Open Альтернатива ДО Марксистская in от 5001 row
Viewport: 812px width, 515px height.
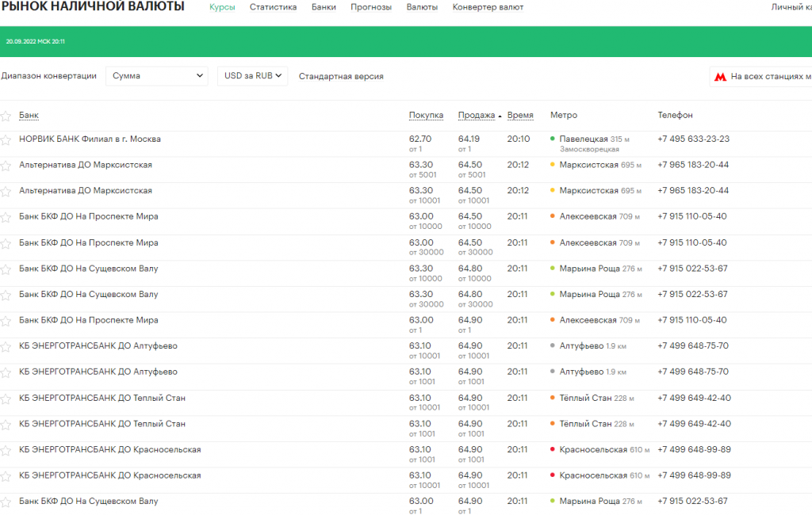point(86,165)
